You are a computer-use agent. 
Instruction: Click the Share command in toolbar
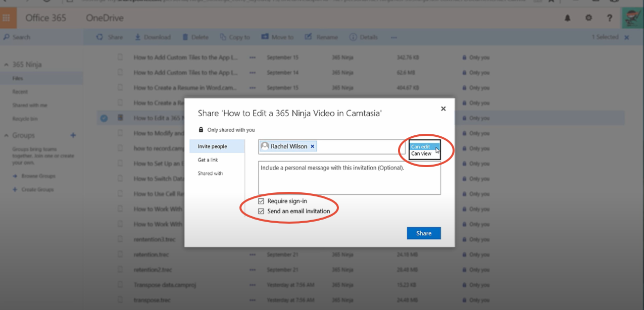point(110,37)
